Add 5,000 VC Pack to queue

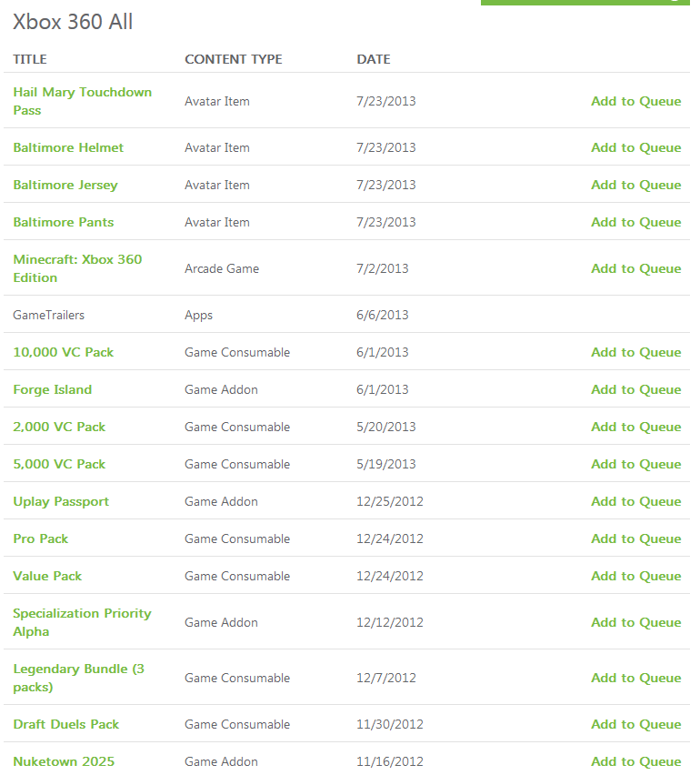[635, 464]
